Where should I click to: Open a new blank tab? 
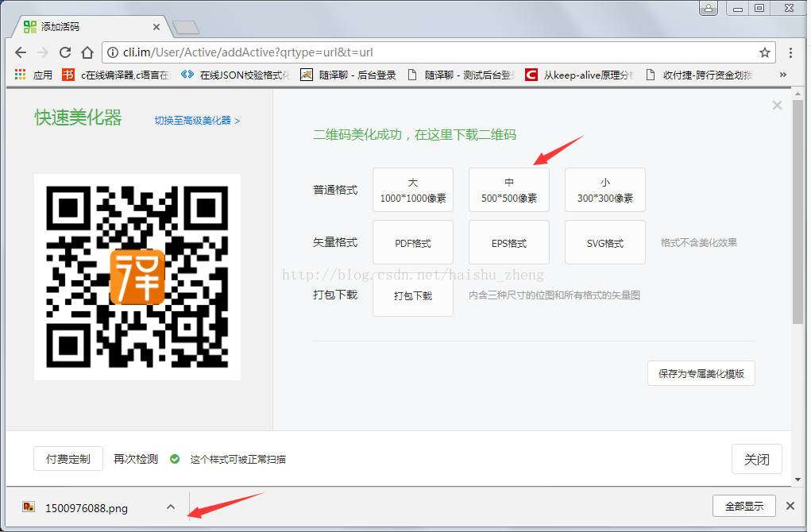186,28
